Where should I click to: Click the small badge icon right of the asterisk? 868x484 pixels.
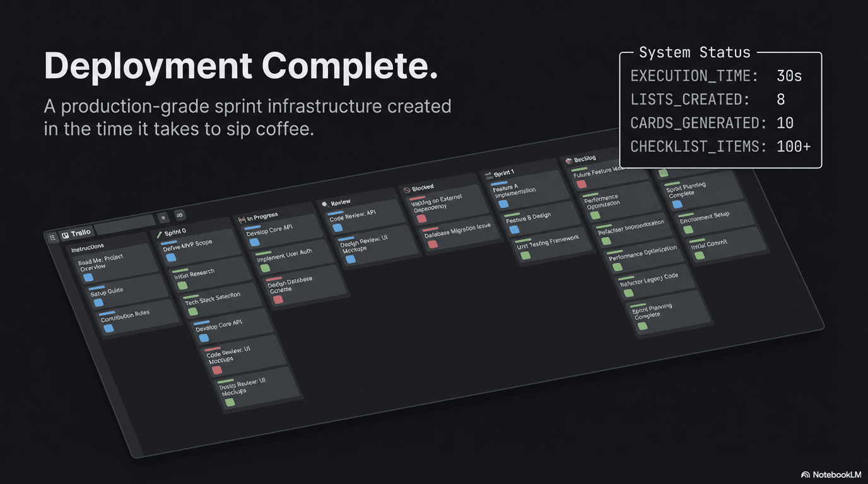pos(179,216)
